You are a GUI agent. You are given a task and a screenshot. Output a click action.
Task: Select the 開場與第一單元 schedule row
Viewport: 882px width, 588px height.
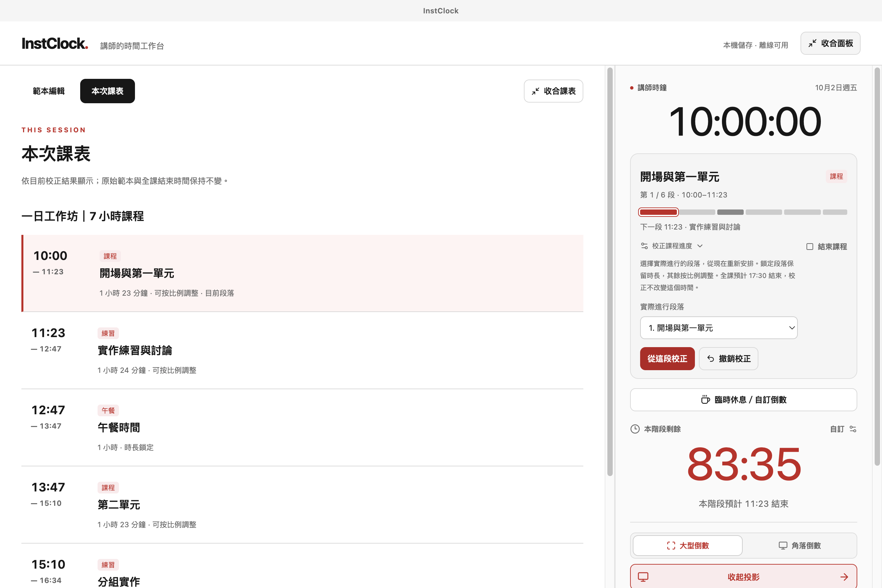tap(302, 273)
